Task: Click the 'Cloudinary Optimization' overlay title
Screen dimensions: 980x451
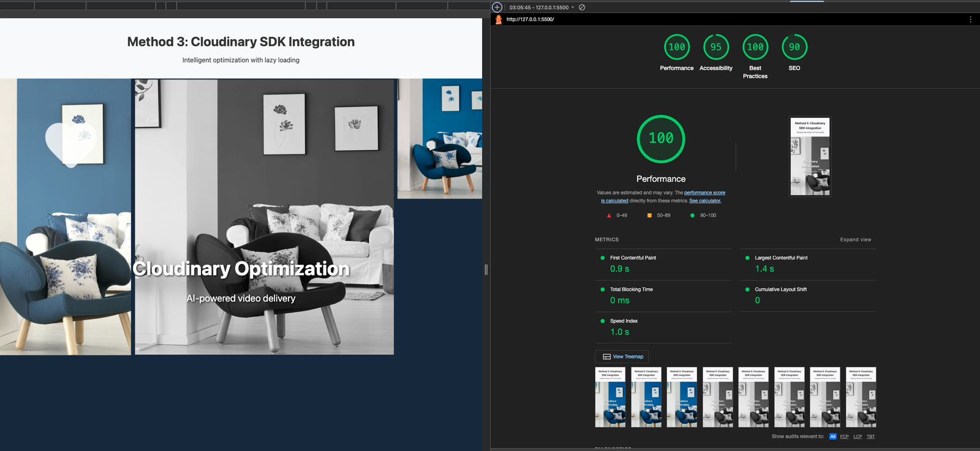Action: 241,269
